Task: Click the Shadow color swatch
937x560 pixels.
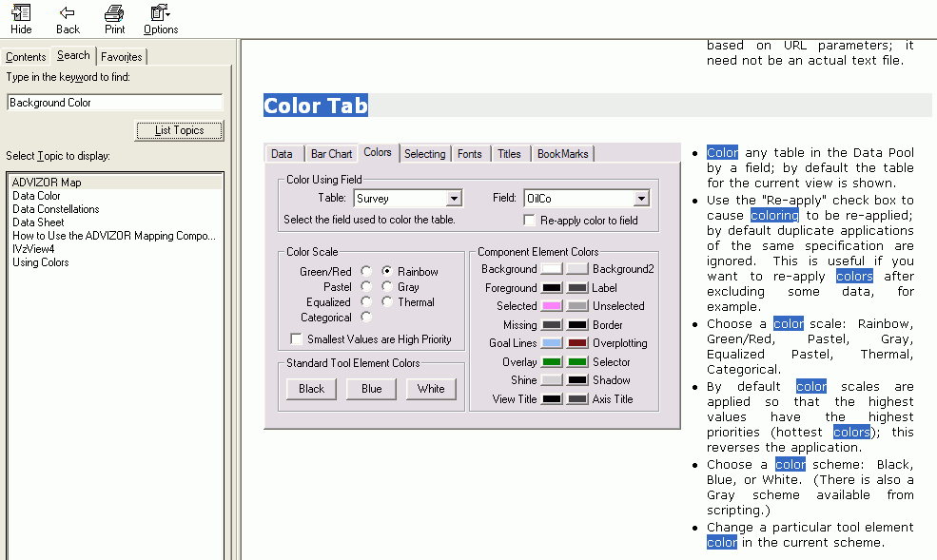Action: pyautogui.click(x=577, y=380)
